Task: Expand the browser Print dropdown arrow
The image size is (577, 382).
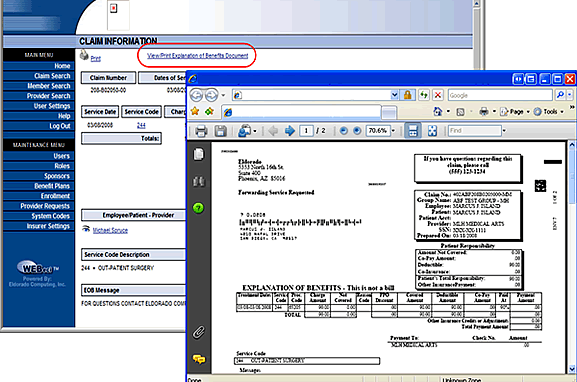Action: [494, 112]
